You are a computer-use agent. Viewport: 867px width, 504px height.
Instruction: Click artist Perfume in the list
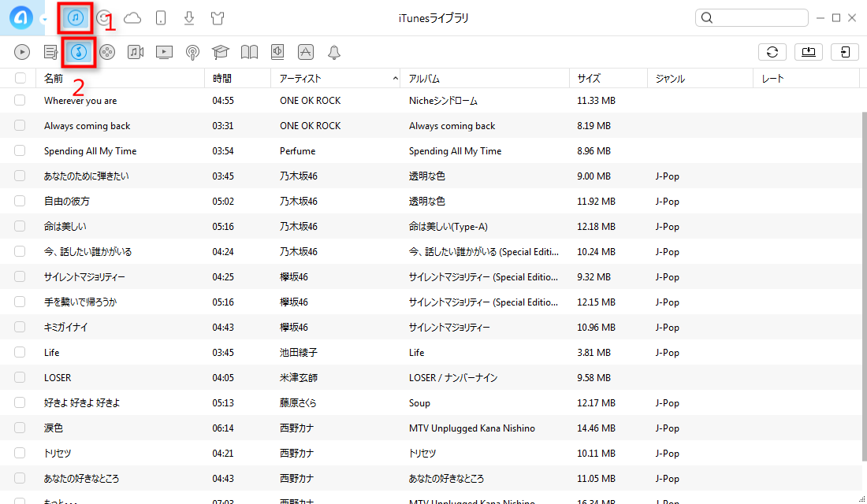point(297,151)
